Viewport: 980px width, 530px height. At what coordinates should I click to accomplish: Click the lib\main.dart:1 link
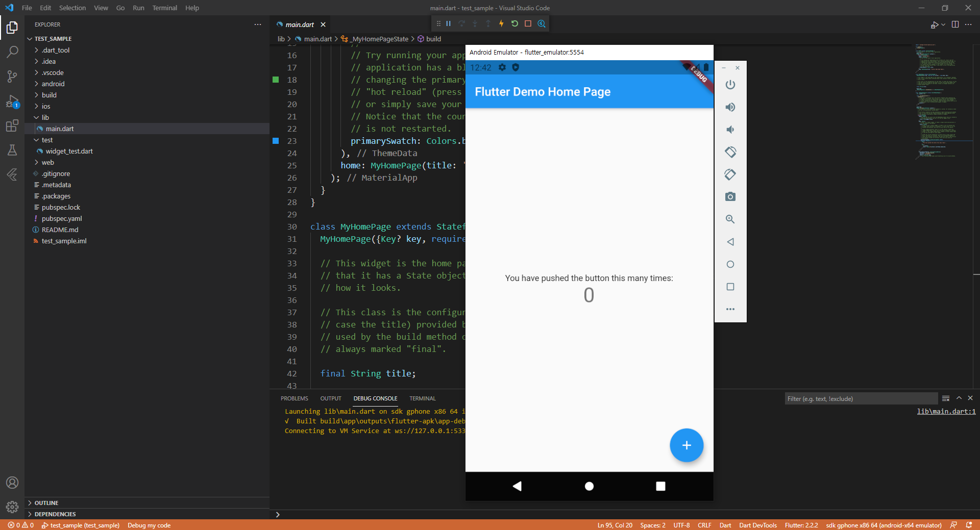[946, 411]
